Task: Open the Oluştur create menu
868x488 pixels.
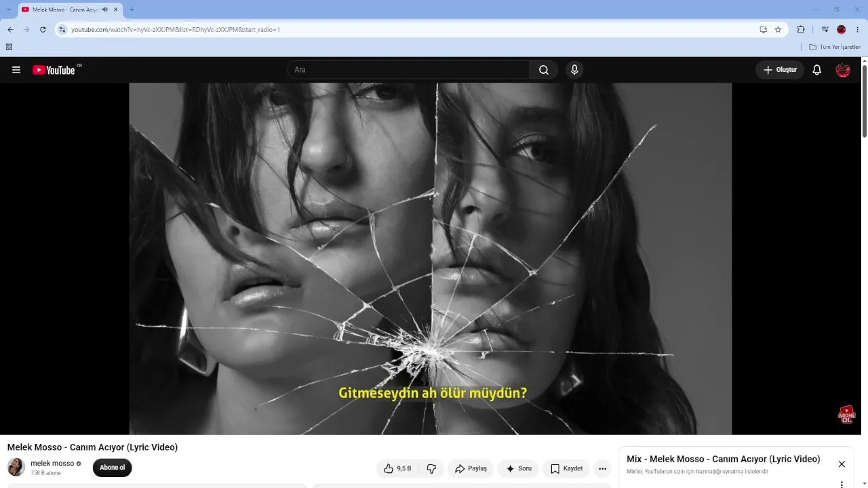Action: tap(780, 70)
